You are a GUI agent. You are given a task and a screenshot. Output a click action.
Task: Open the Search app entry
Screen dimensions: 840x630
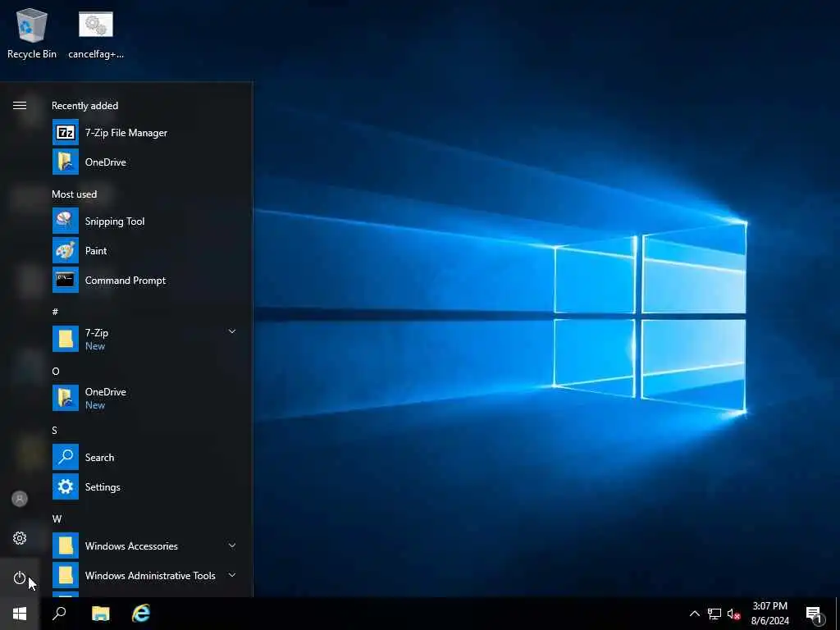144,457
